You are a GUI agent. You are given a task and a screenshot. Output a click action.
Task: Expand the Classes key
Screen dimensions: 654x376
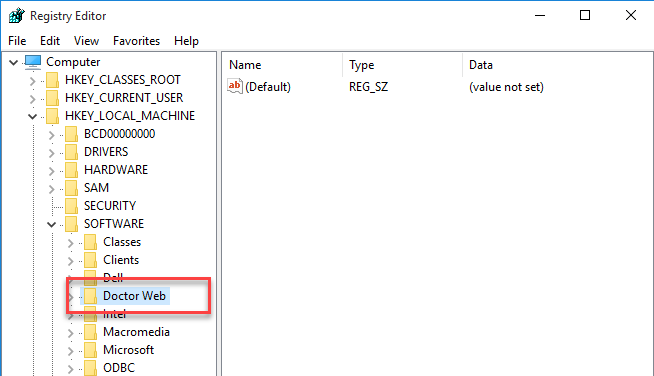71,243
